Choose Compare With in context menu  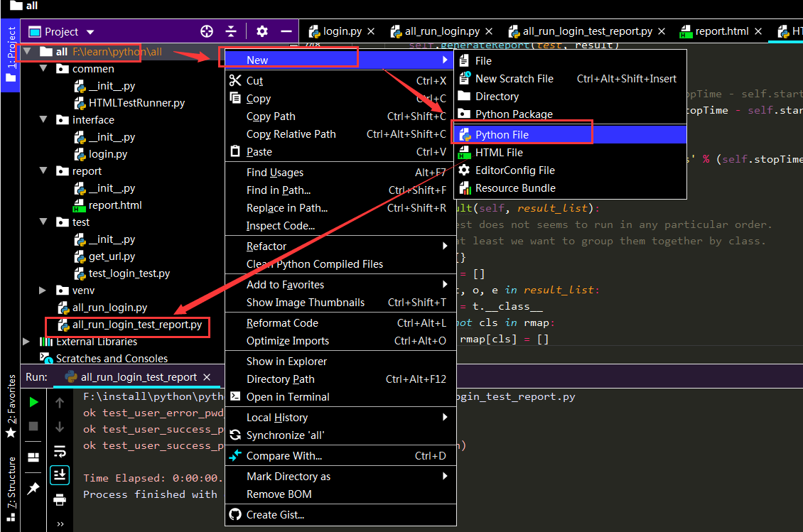point(340,456)
